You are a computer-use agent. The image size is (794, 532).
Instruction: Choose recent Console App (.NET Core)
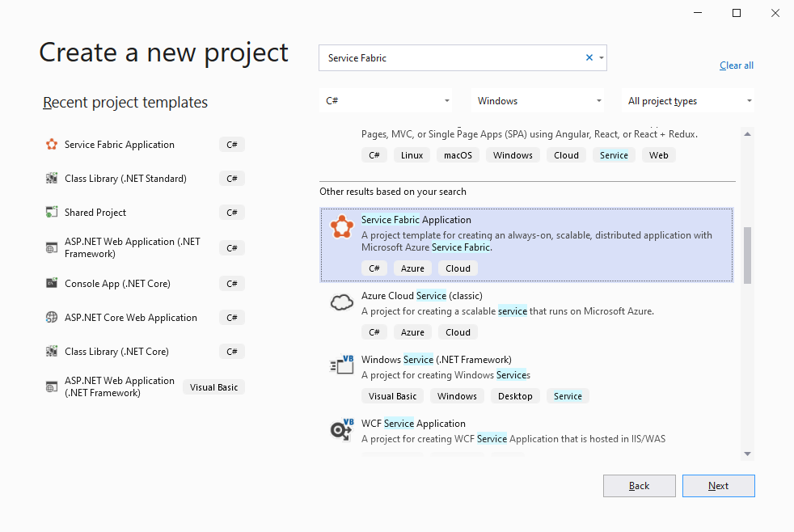tap(144, 284)
